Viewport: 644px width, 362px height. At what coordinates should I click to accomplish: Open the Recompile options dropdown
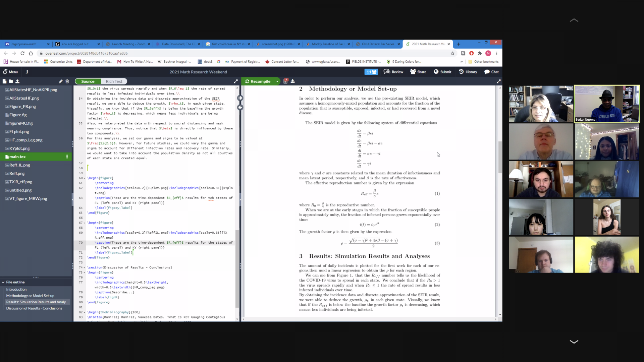pos(277,81)
